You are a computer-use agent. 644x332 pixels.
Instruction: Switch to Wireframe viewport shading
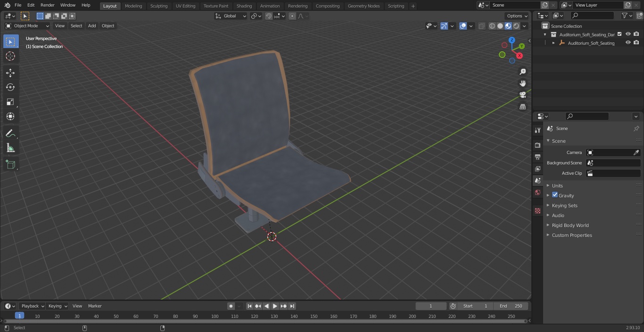[x=492, y=26]
